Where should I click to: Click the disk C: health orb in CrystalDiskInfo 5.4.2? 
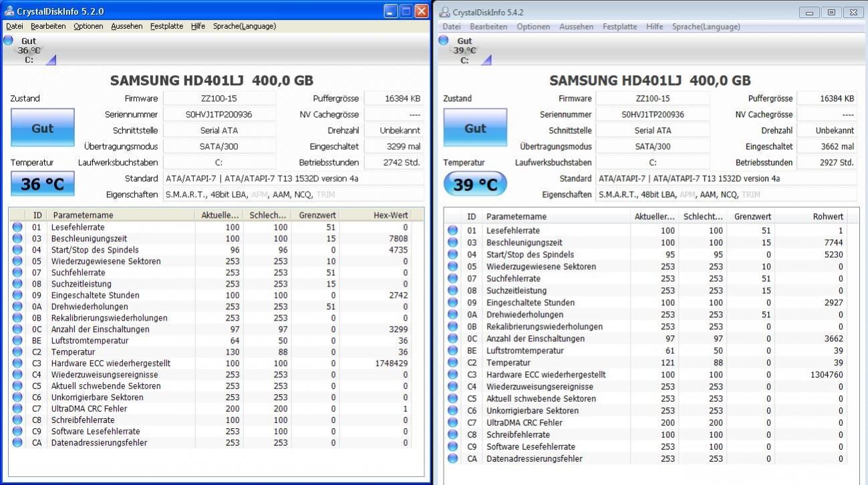[444, 40]
